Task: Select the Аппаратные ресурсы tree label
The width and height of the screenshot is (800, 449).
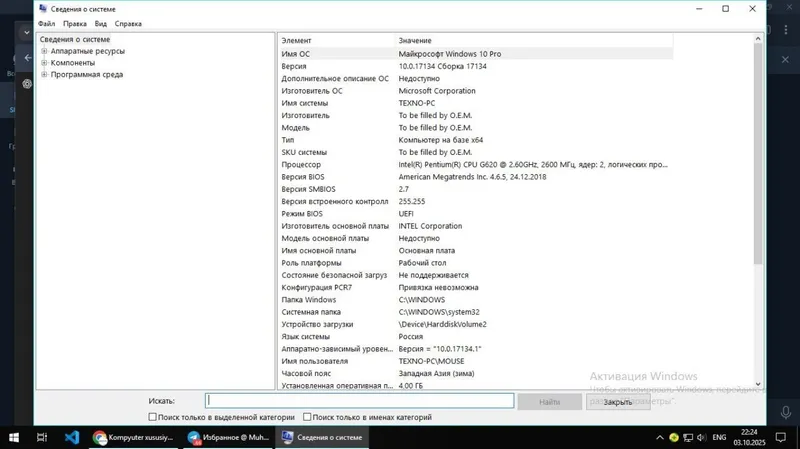Action: point(88,51)
